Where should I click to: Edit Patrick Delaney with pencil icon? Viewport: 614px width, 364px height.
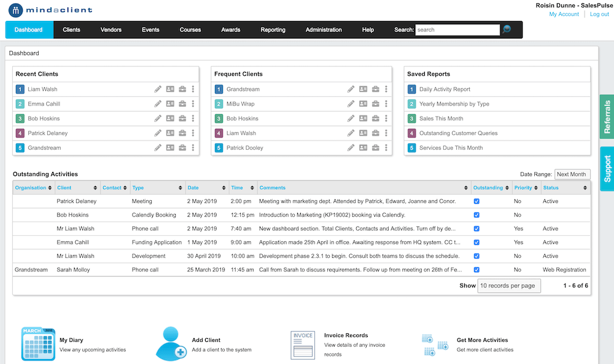(158, 133)
